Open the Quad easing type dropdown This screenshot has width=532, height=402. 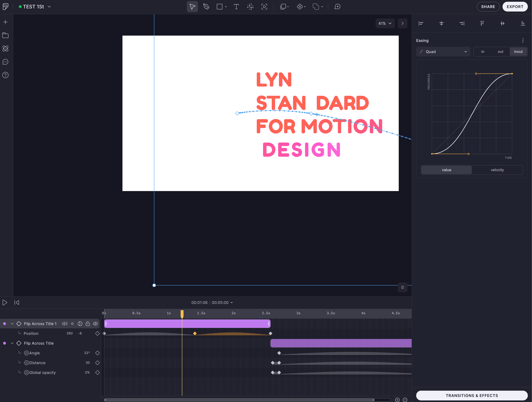[443, 52]
